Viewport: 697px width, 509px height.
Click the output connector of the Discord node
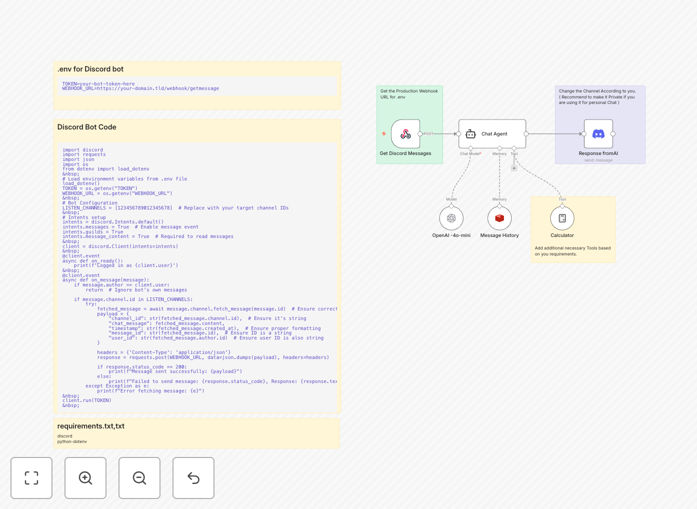(613, 133)
